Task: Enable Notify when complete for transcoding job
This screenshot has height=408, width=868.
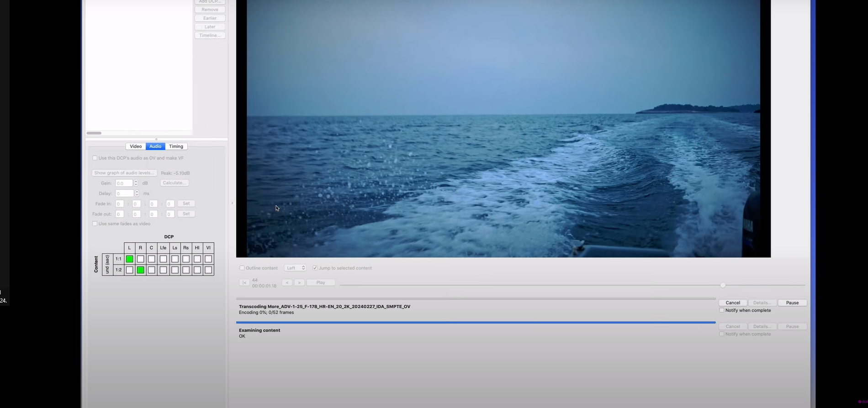Action: point(722,310)
